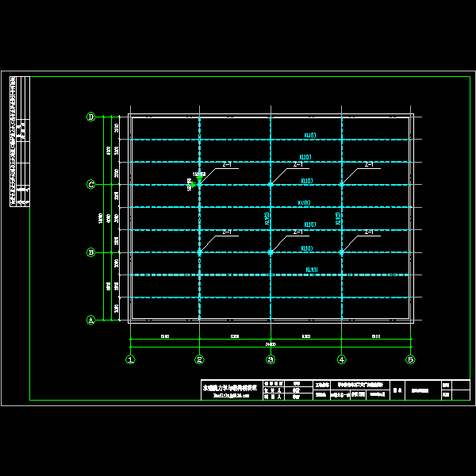This screenshot has width=476, height=476.
Task: Click grid axis bubble 5
Action: (411, 359)
